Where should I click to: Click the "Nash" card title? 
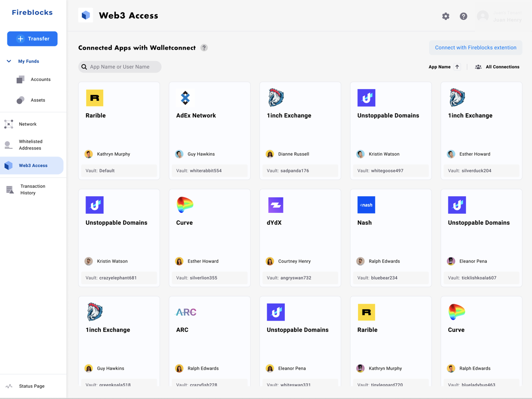(x=364, y=223)
